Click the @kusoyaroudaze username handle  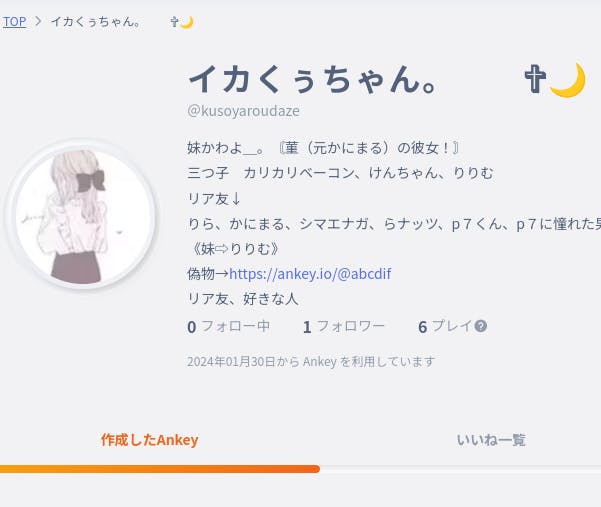[x=243, y=111]
